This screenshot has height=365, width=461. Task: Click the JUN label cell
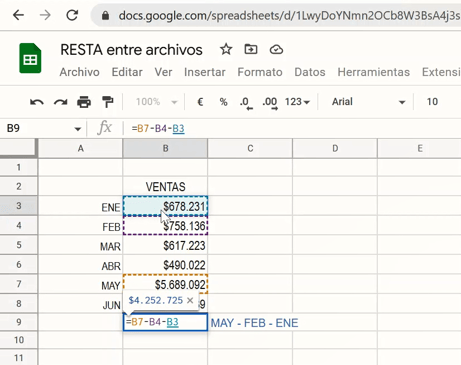[x=80, y=304]
